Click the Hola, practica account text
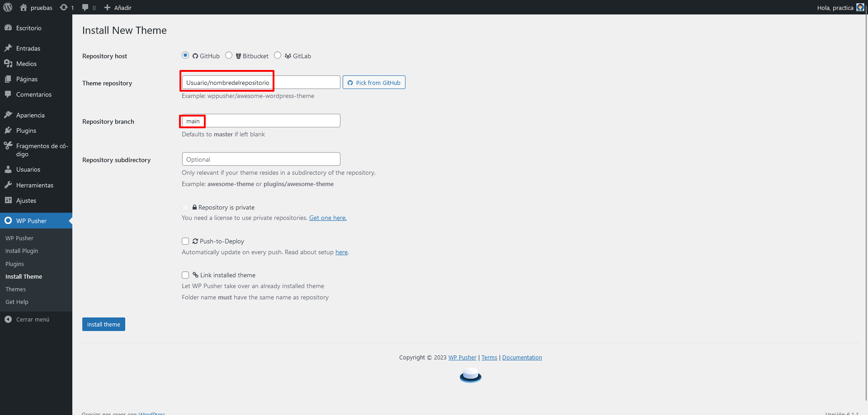The width and height of the screenshot is (868, 415). click(835, 8)
